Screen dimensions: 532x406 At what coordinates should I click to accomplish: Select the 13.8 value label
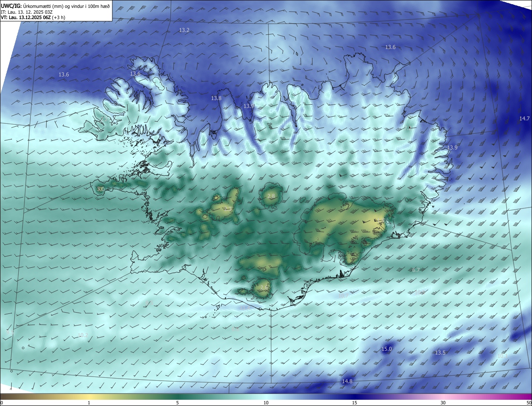(216, 98)
